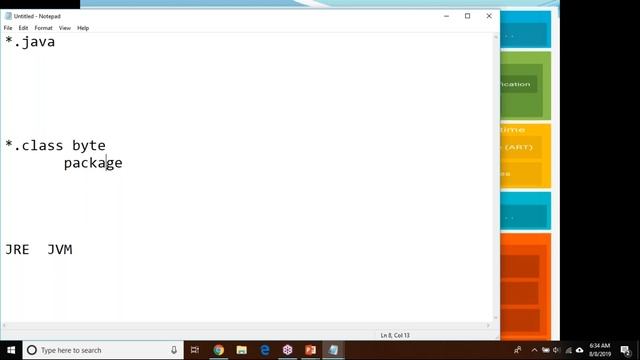Open Google Chrome from the taskbar
This screenshot has height=360, width=640.
(x=218, y=350)
